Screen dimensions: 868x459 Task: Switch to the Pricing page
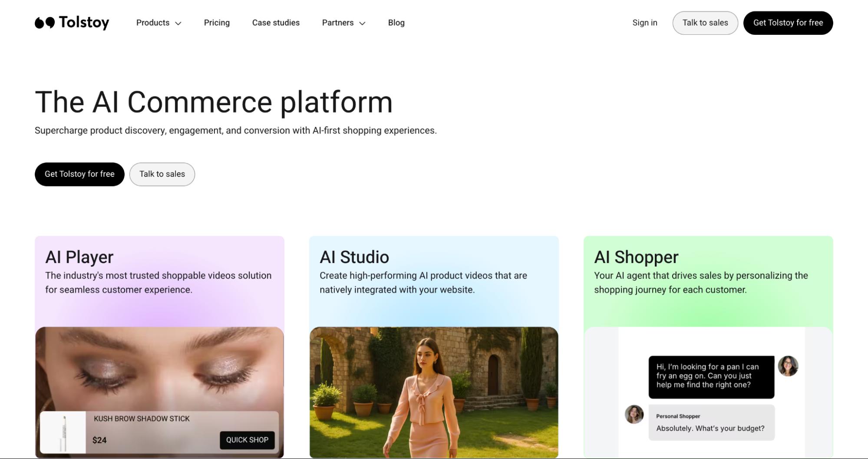click(x=217, y=23)
